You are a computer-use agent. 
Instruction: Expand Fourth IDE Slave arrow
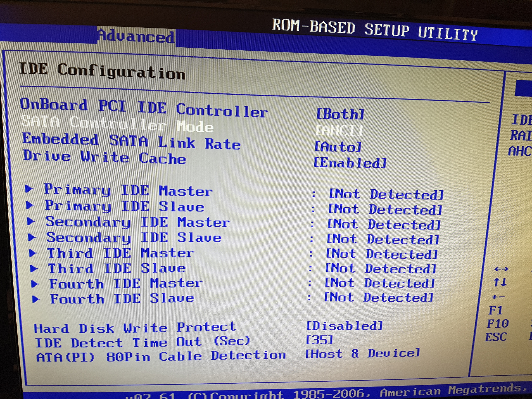point(36,299)
